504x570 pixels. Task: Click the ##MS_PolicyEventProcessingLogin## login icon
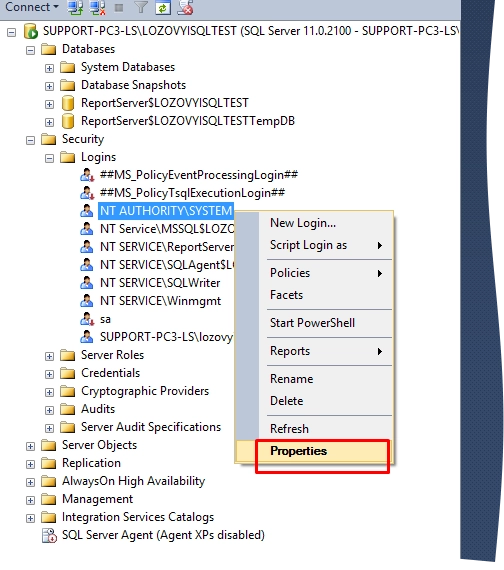[87, 175]
